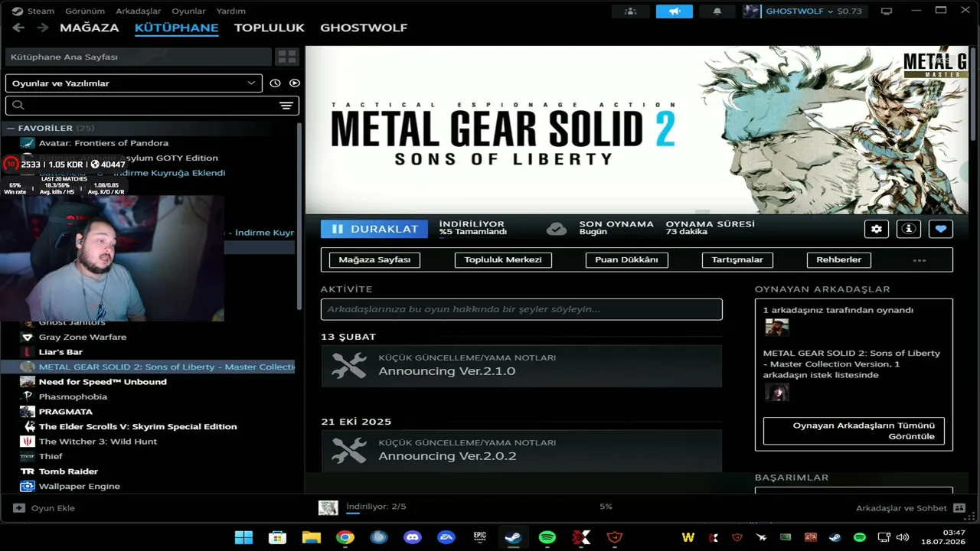Click the cloud save status icon
The image size is (980, 551).
point(557,228)
